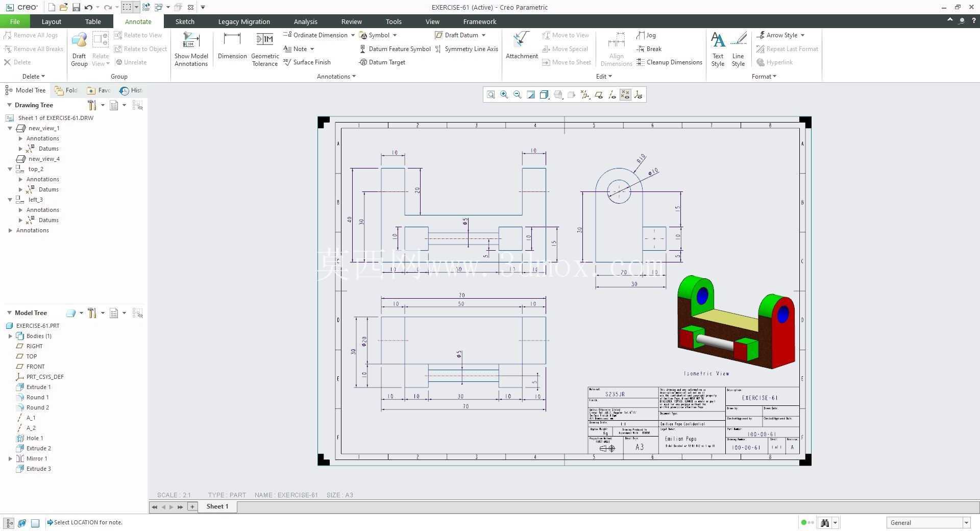Click Show Model Annotations
The height and width of the screenshot is (531, 980).
[x=191, y=50]
